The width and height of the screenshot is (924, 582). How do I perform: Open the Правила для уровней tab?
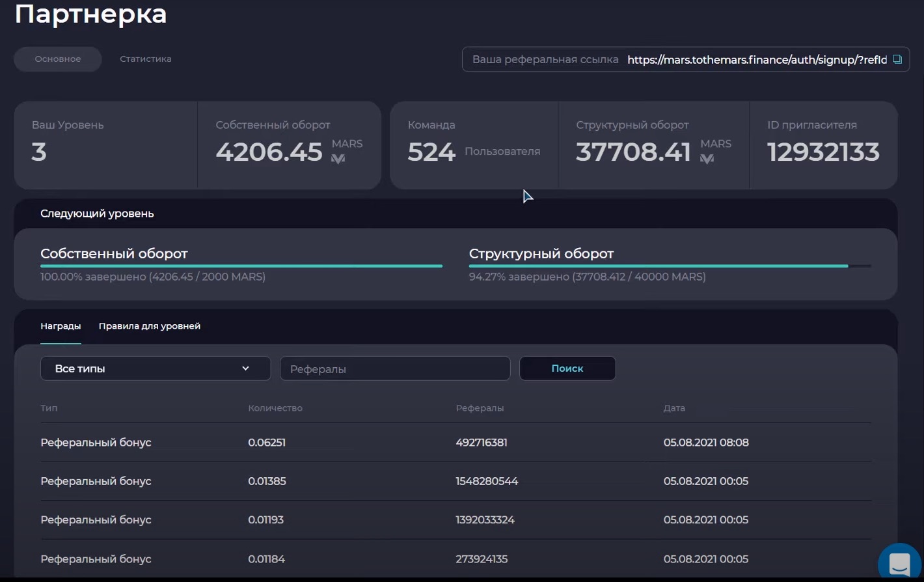[x=150, y=326]
